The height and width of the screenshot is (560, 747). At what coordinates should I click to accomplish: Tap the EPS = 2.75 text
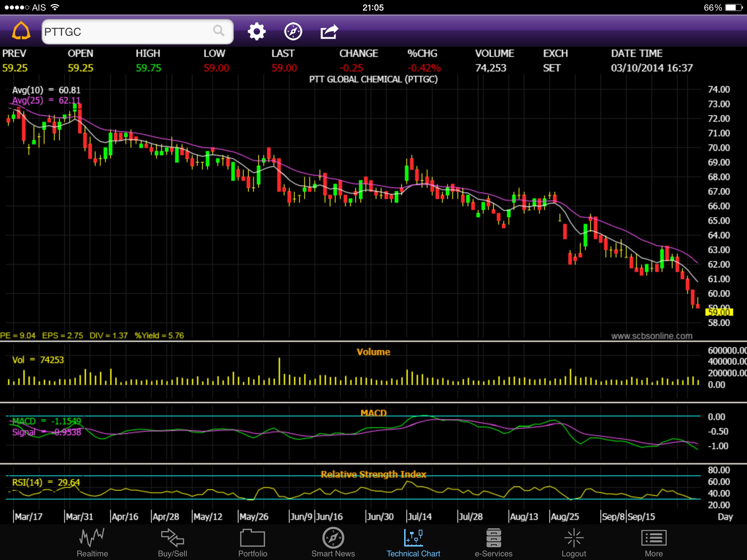(x=62, y=335)
